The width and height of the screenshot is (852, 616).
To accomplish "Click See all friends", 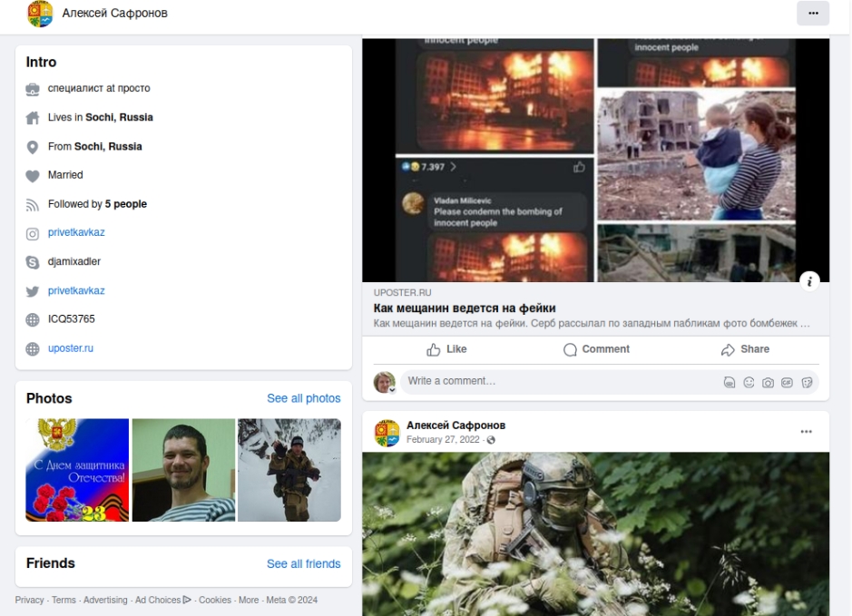I will (x=304, y=564).
